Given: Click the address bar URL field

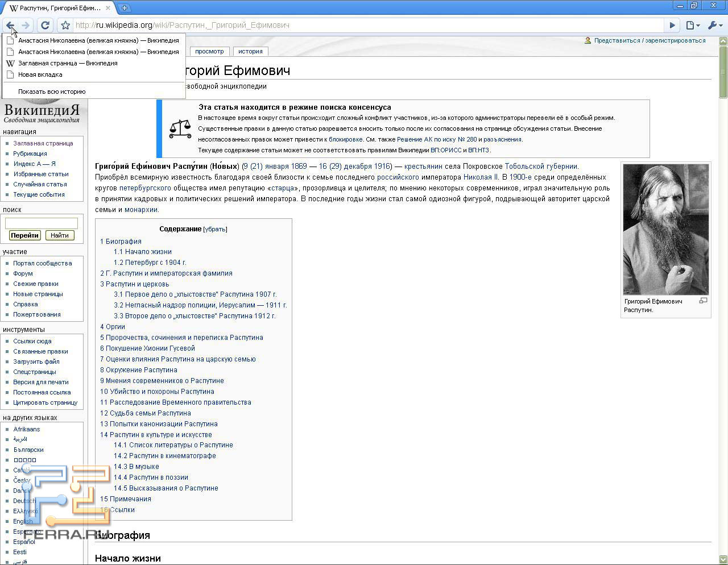Looking at the screenshot, I should (369, 25).
